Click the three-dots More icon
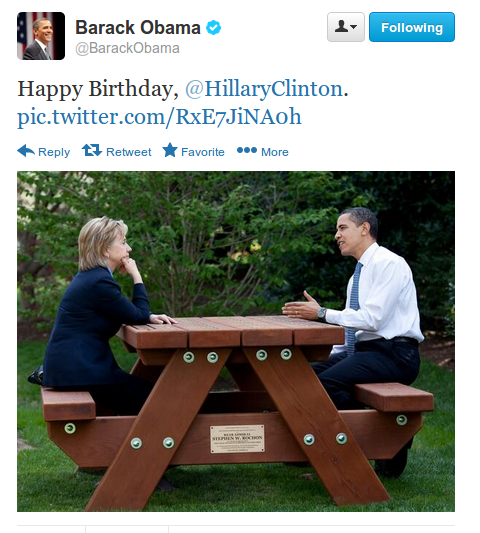The height and width of the screenshot is (533, 480). (x=247, y=150)
